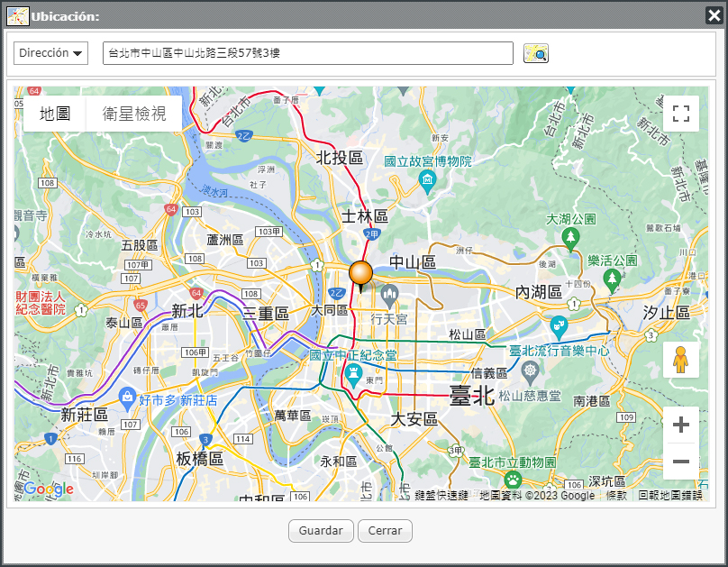Click the 行天宮 temple marker
Screen dimensions: 728x567
point(389,297)
